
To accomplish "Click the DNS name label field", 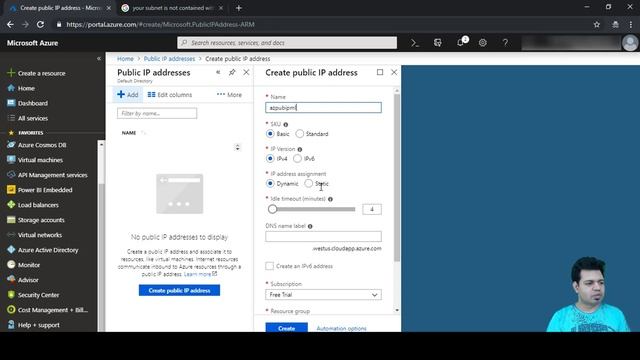I will pyautogui.click(x=323, y=236).
